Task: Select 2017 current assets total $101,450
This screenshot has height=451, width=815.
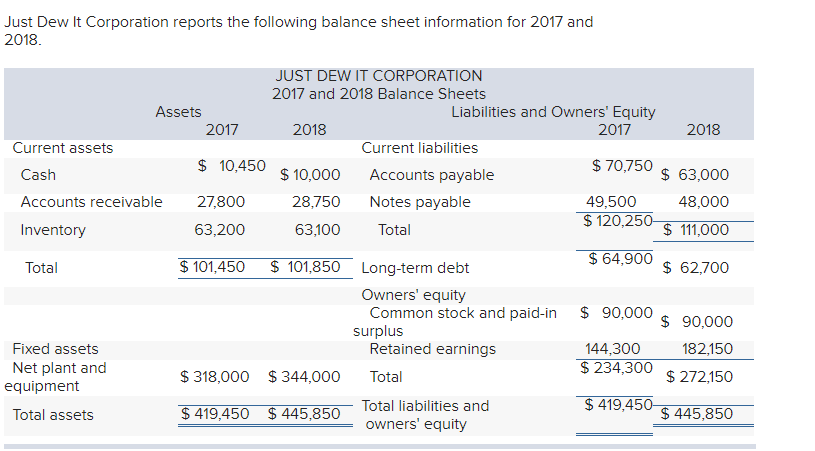Action: click(212, 267)
